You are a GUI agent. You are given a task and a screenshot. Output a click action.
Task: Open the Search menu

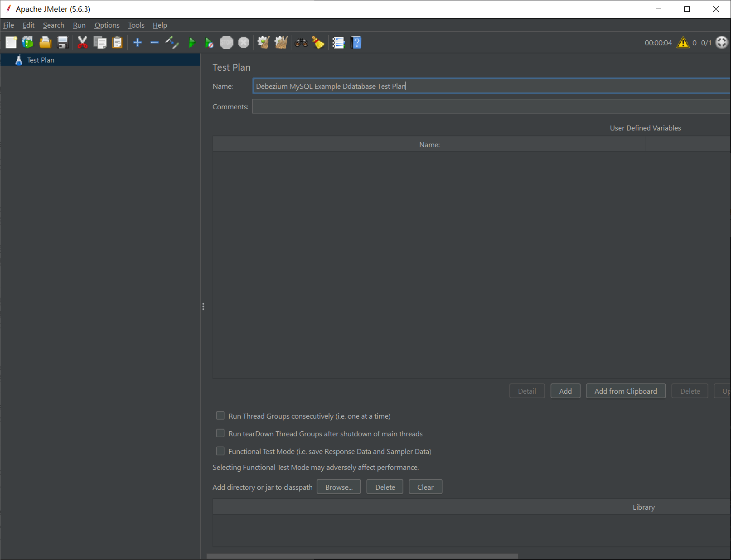tap(53, 25)
